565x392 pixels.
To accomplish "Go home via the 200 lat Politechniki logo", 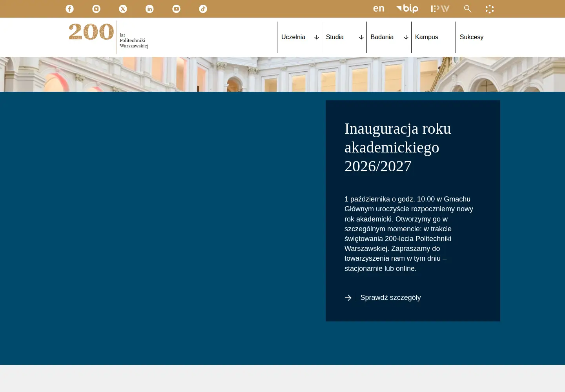I will [109, 37].
